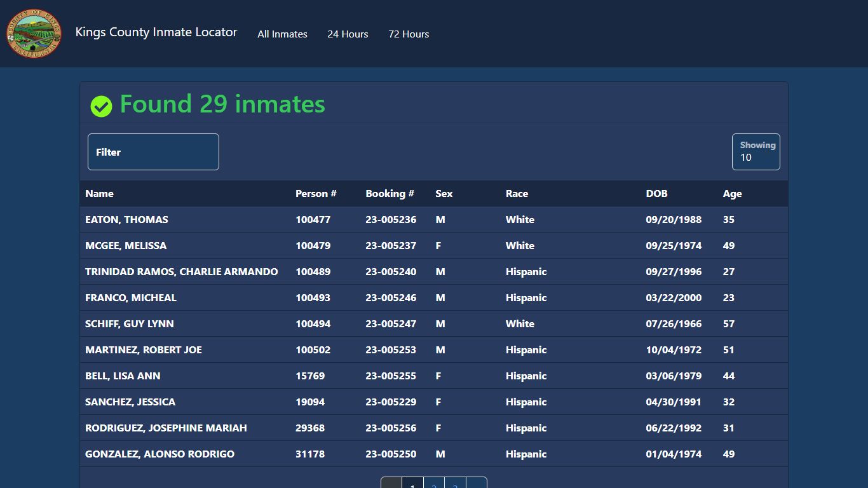868x488 pixels.
Task: Click DOB 09/20/1988
Action: pyautogui.click(x=674, y=220)
